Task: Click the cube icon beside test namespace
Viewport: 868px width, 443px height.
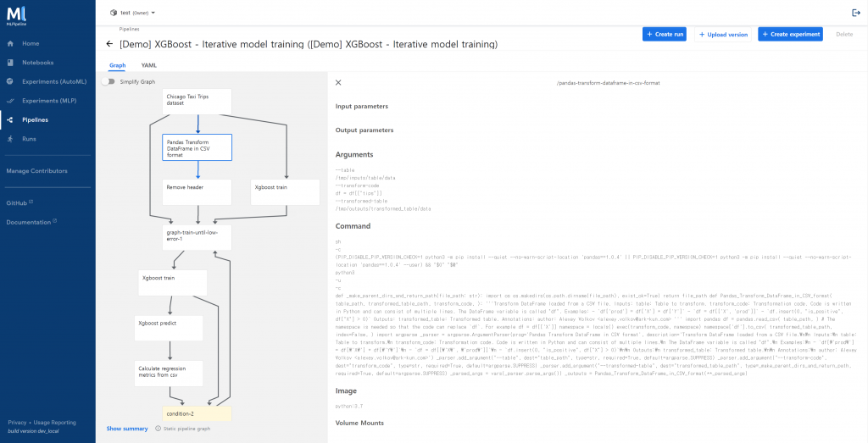Action: (114, 13)
